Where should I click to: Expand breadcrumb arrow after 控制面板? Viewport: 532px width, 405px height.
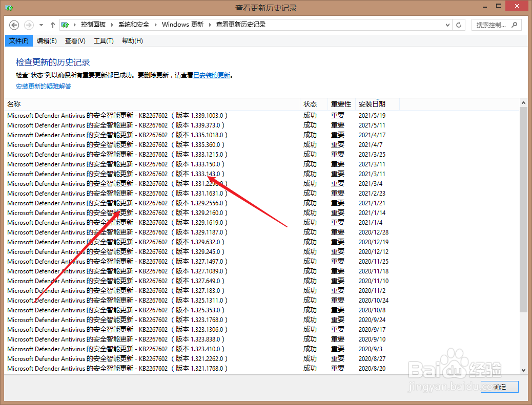point(112,25)
